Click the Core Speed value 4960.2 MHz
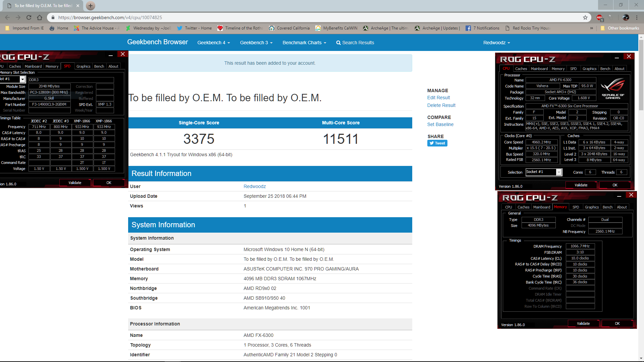 point(541,142)
